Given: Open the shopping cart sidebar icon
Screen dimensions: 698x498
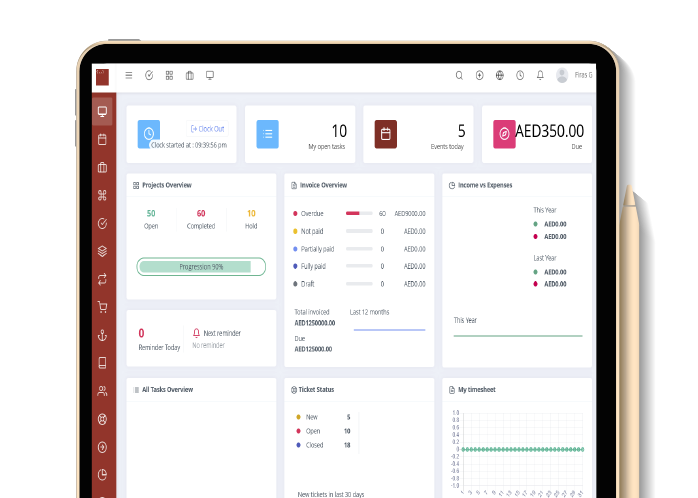Looking at the screenshot, I should tap(102, 307).
